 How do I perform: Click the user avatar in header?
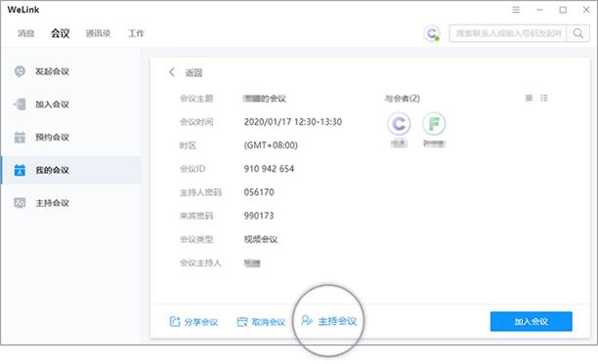(432, 33)
